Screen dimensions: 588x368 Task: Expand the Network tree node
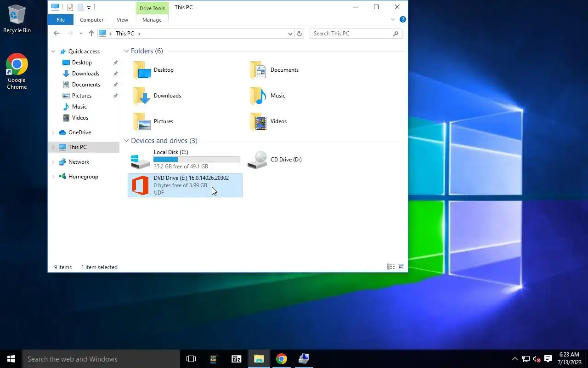tap(53, 162)
